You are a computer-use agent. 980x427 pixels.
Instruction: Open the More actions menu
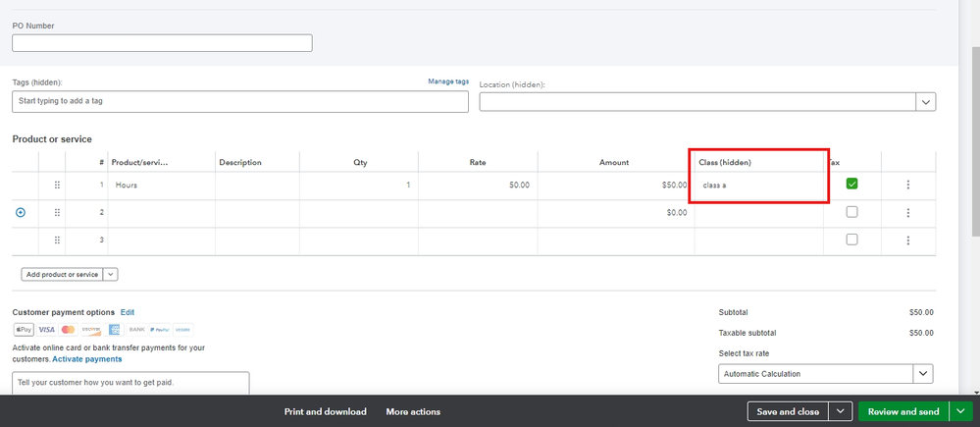(413, 412)
